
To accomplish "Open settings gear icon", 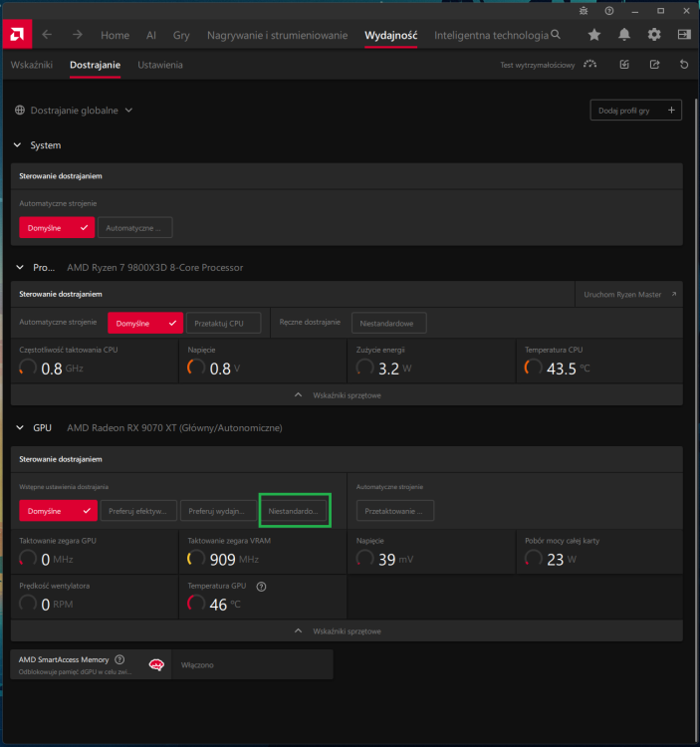I will click(x=654, y=35).
